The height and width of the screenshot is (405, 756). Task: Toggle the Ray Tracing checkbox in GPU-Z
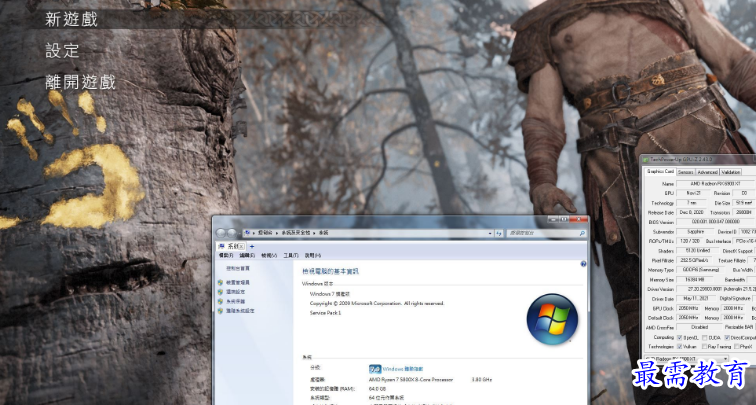coord(705,347)
